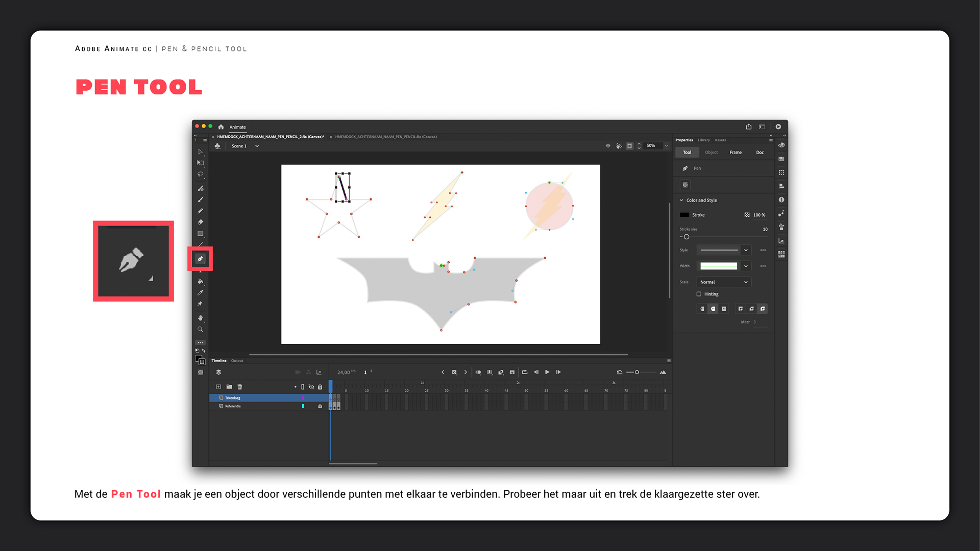The width and height of the screenshot is (980, 551).
Task: Click the black Stroke color swatch
Action: tap(684, 215)
